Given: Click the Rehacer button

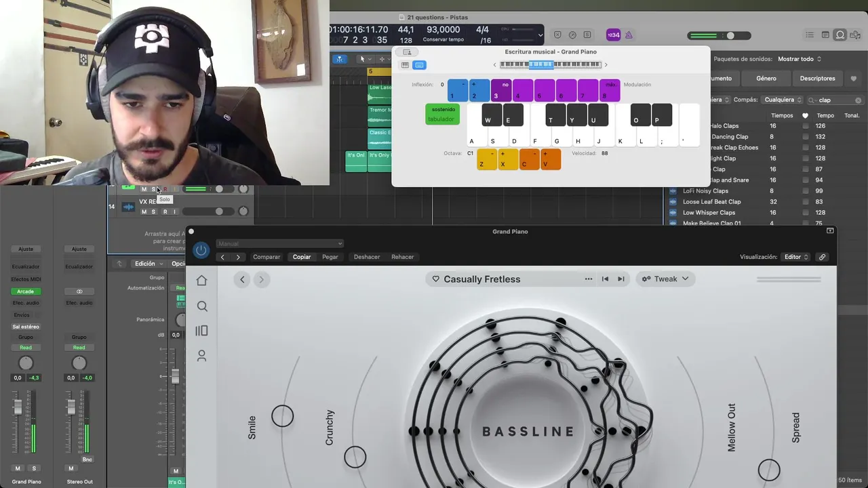Looking at the screenshot, I should (403, 257).
